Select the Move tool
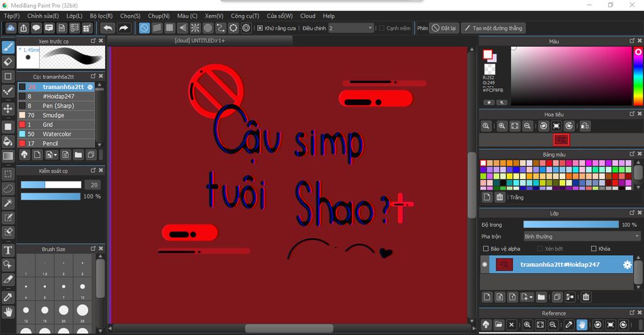Image resolution: width=644 pixels, height=335 pixels. click(x=8, y=109)
